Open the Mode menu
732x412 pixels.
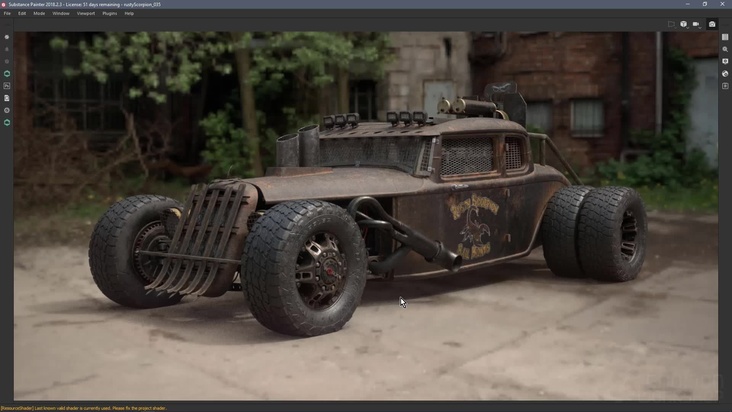[39, 14]
